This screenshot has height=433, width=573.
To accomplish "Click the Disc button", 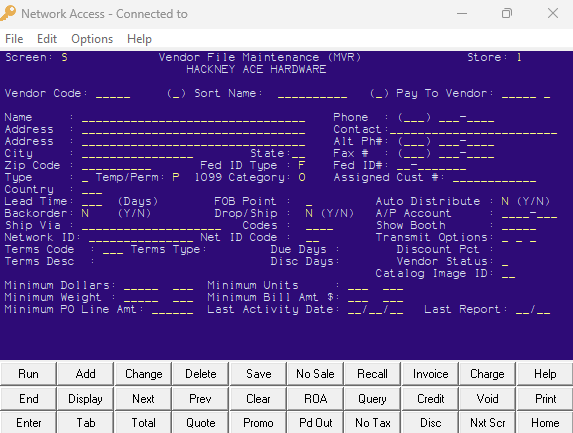I will [430, 423].
